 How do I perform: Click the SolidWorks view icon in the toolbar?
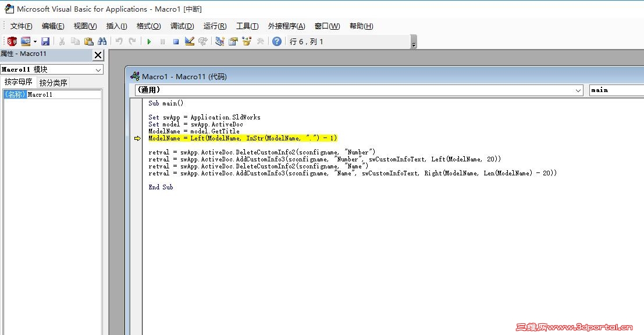pyautogui.click(x=12, y=41)
